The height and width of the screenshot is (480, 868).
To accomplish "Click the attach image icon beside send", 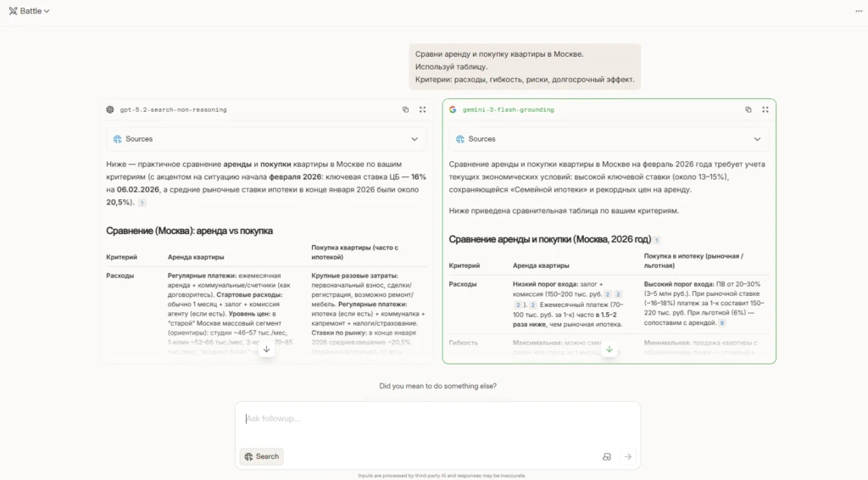I will pos(607,457).
